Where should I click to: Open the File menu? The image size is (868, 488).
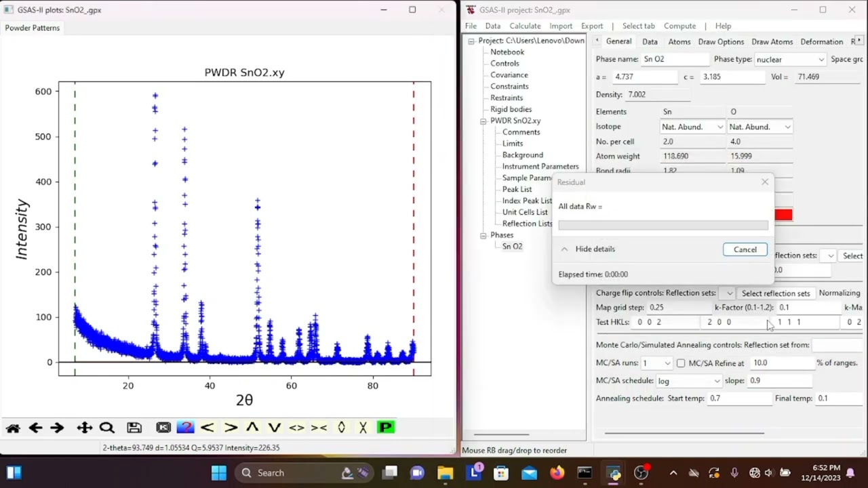471,26
